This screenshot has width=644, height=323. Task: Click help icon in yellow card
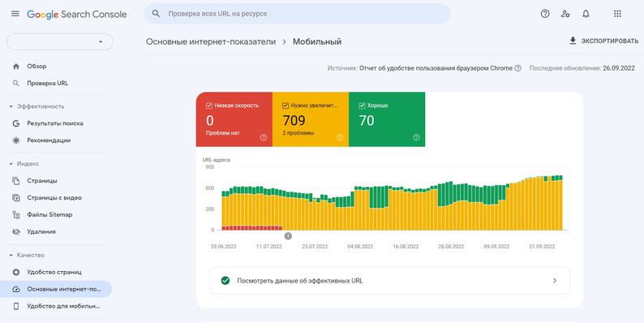pyautogui.click(x=340, y=138)
